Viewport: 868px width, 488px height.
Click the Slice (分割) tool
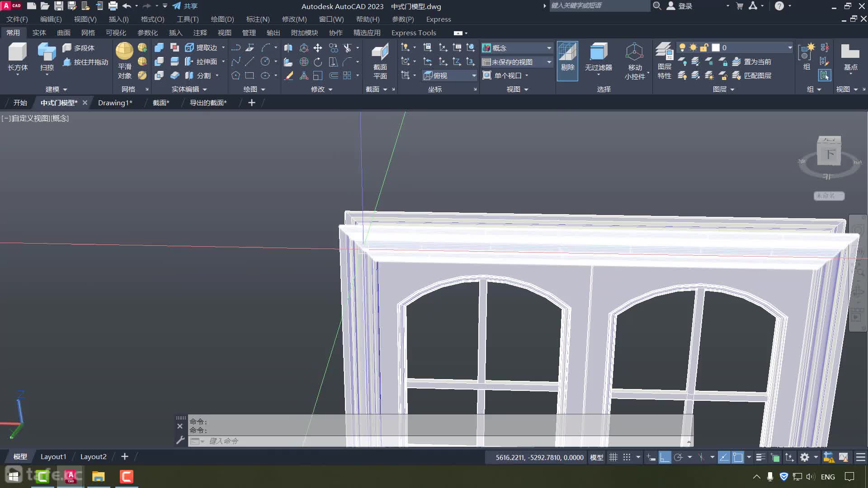pyautogui.click(x=199, y=75)
